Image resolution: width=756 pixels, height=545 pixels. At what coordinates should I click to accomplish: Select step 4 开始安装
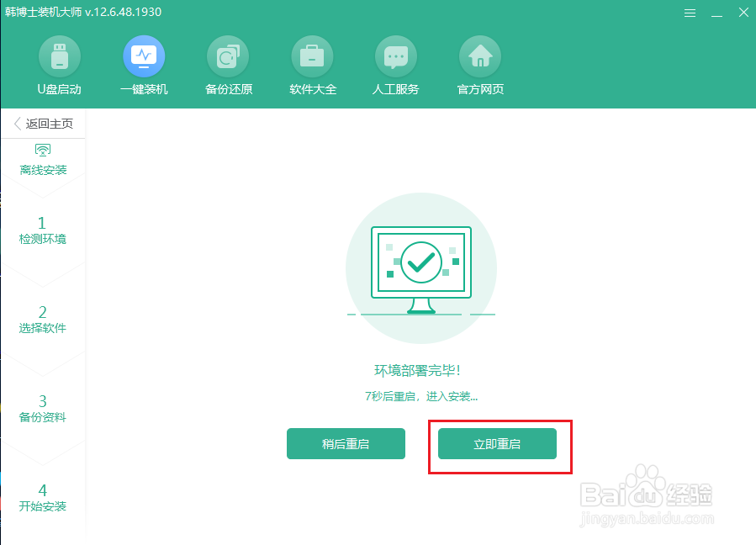click(42, 498)
